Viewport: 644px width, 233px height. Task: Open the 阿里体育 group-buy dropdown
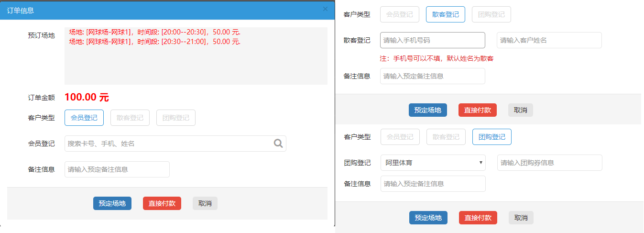[x=433, y=163]
